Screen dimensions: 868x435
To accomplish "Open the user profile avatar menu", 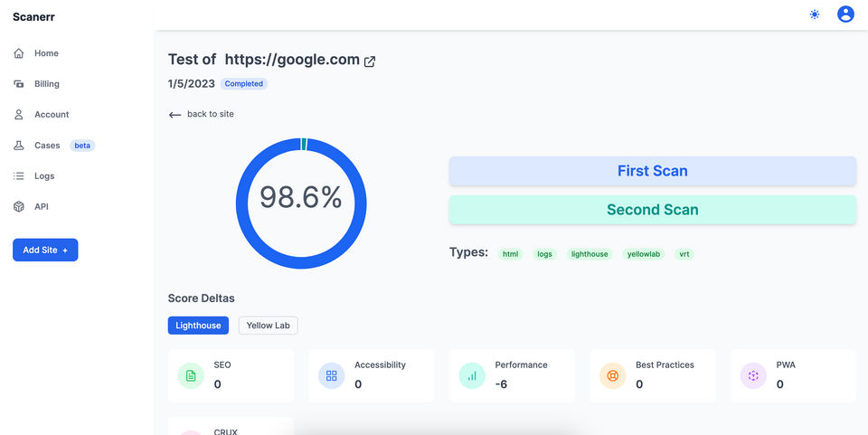I will pyautogui.click(x=845, y=14).
